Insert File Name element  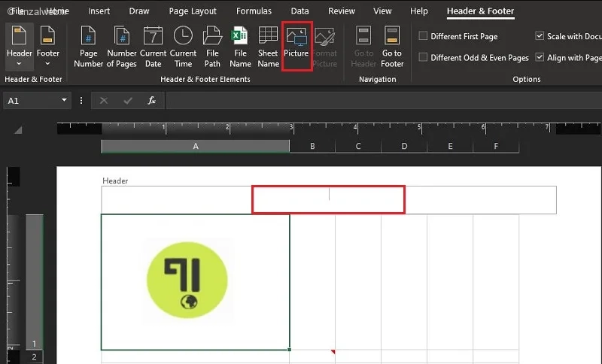pyautogui.click(x=240, y=46)
